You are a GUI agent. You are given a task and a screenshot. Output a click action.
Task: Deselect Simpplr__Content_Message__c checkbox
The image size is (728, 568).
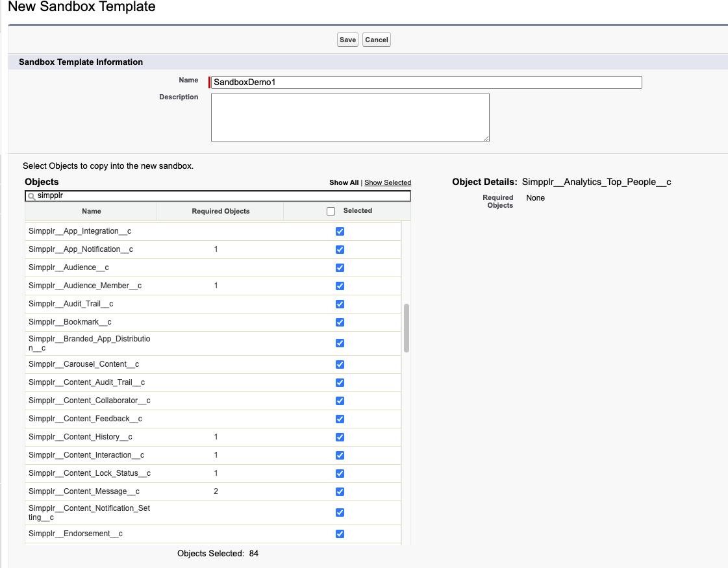(340, 491)
